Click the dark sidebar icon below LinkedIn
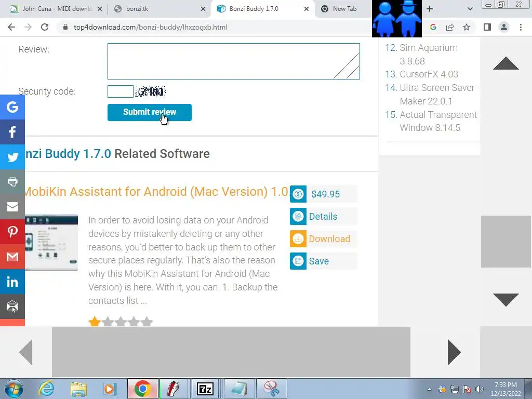 [12, 307]
